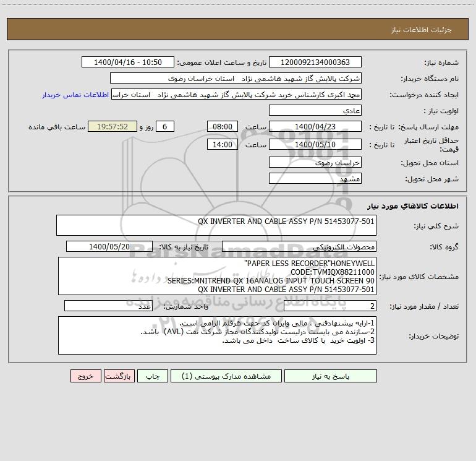Click the بازگشت back button
This screenshot has height=461, width=476.
pos(119,376)
